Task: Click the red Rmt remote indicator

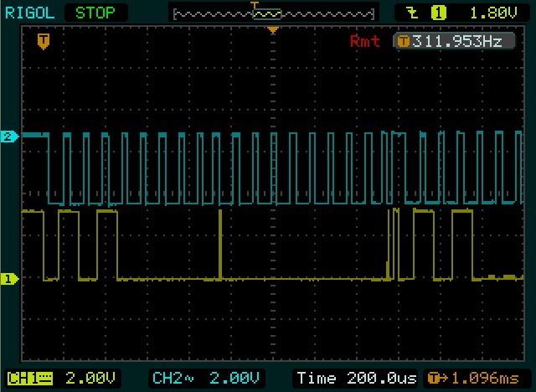Action: tap(364, 41)
